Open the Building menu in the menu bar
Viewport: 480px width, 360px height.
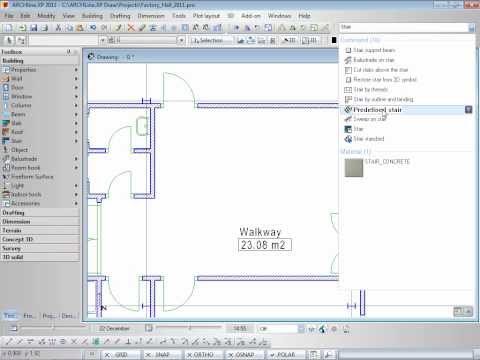coord(92,16)
